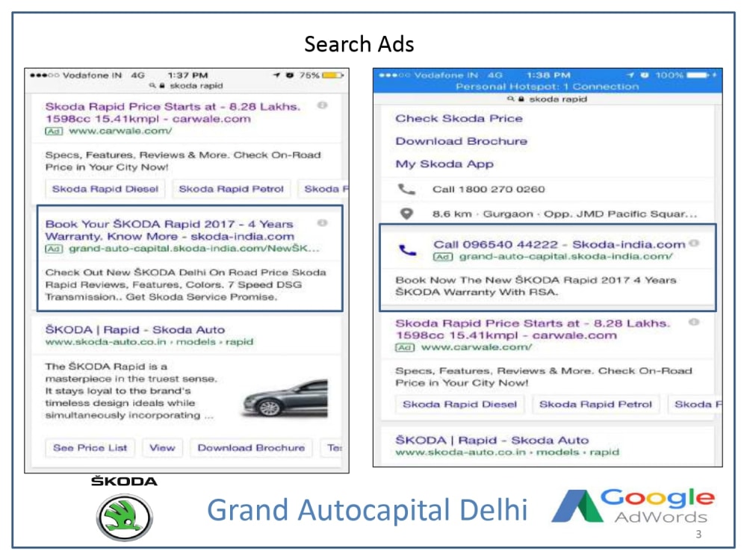Image resolution: width=747 pixels, height=560 pixels.
Task: Click info icon beside Book Your SKODA ad
Action: point(323,223)
